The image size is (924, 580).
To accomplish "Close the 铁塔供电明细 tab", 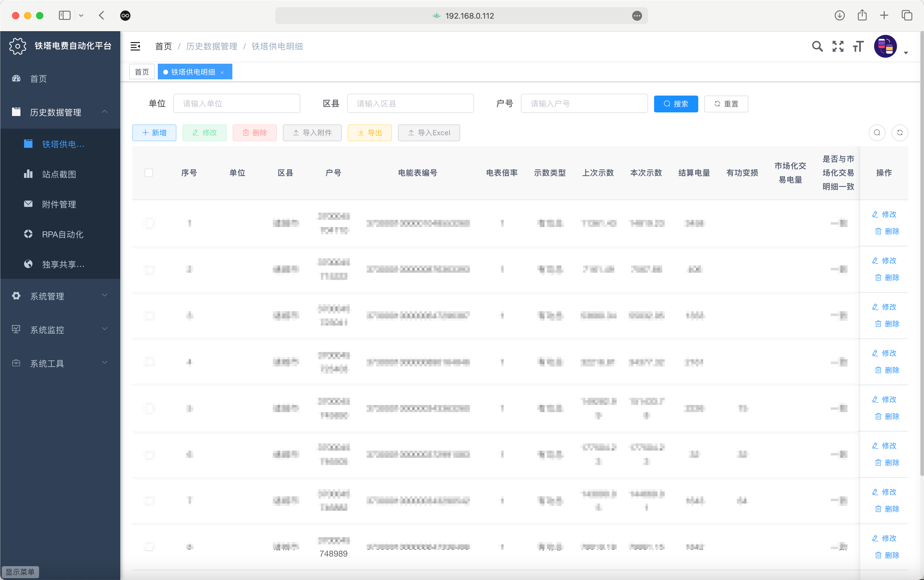I will (x=222, y=72).
